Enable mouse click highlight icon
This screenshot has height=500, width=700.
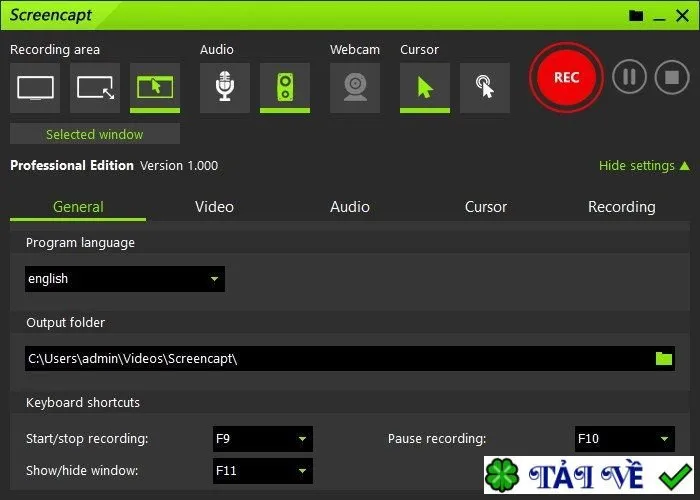pos(485,88)
